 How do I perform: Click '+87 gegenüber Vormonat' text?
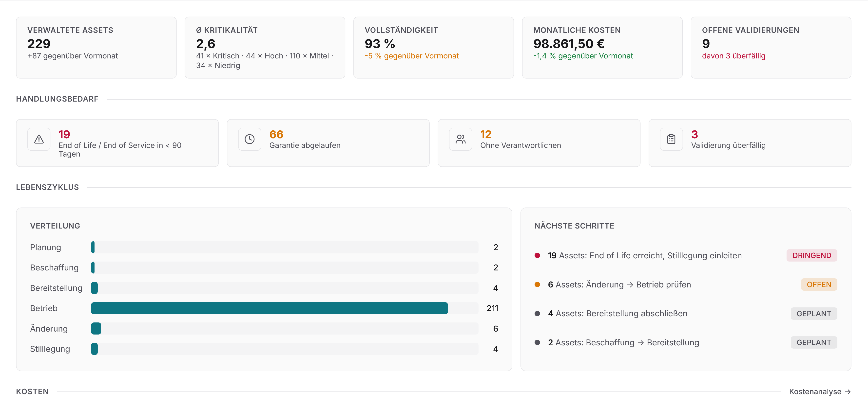[x=73, y=56]
